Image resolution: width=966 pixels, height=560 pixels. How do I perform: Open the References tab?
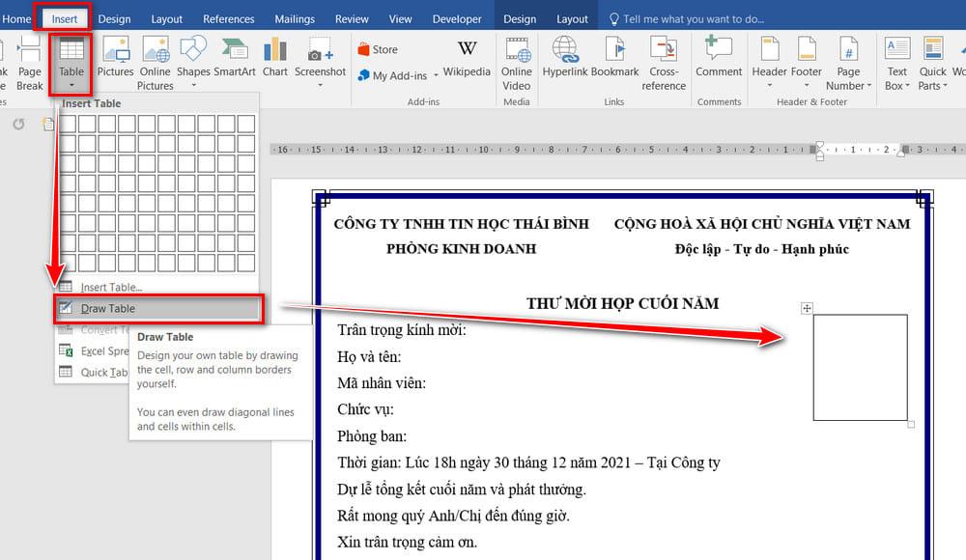229,19
